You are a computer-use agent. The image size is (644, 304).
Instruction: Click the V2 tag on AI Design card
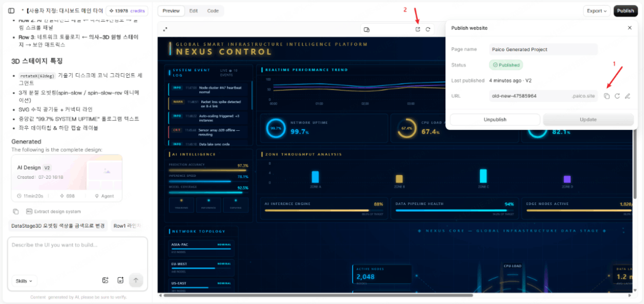tap(47, 168)
